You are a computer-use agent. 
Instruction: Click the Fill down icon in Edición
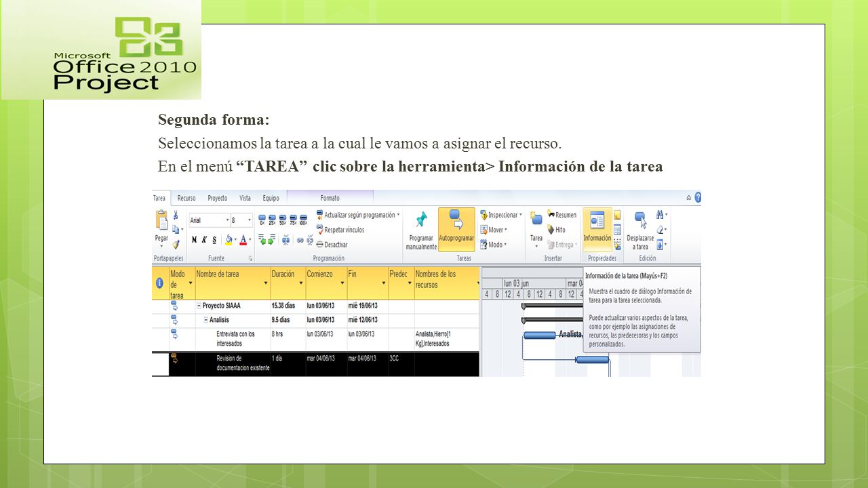[661, 245]
